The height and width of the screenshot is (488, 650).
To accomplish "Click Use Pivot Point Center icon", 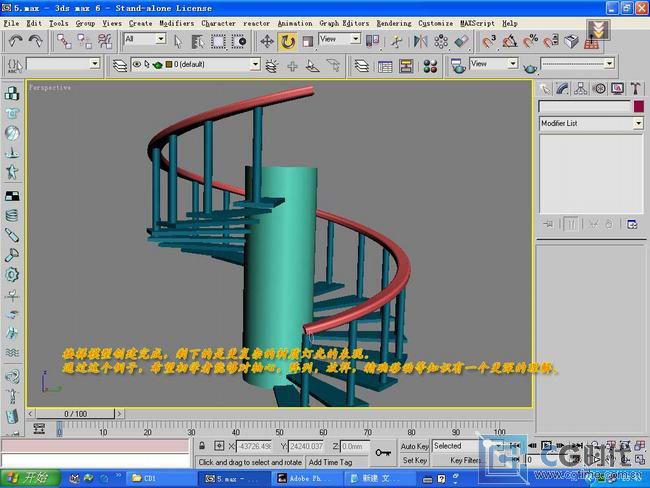I will 372,41.
